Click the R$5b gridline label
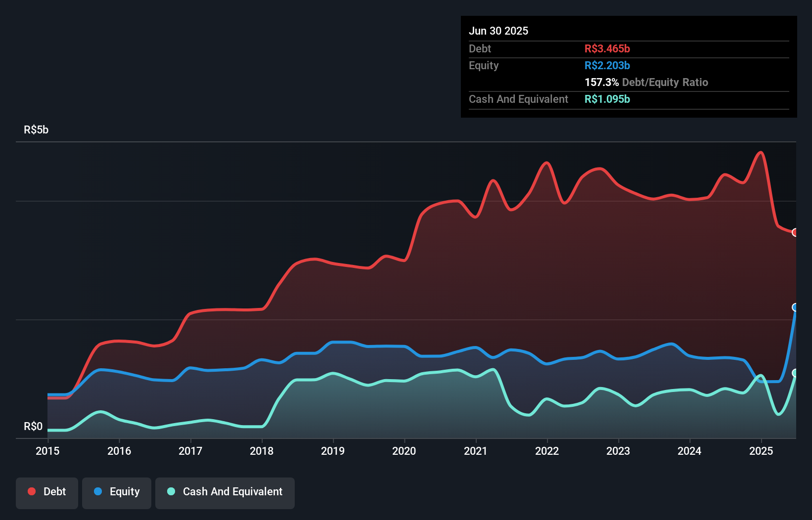This screenshot has height=520, width=812. [x=36, y=130]
